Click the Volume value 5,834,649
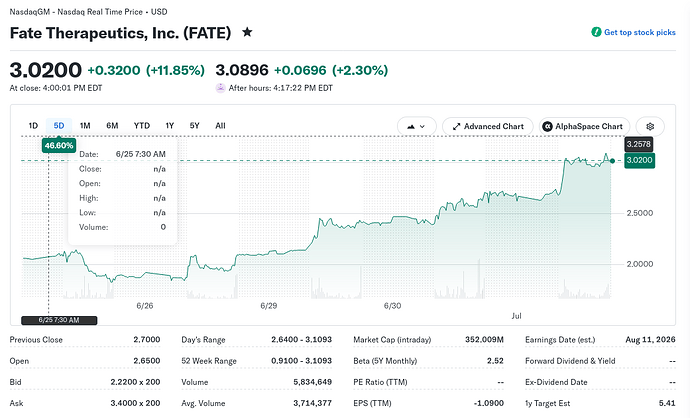690x418 pixels. pos(312,382)
